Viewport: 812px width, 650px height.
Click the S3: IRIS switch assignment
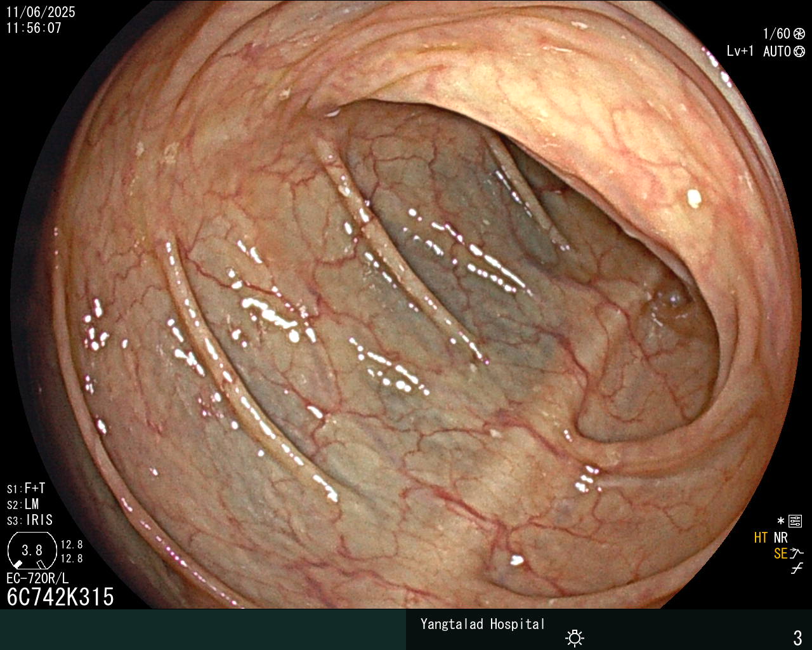click(30, 521)
